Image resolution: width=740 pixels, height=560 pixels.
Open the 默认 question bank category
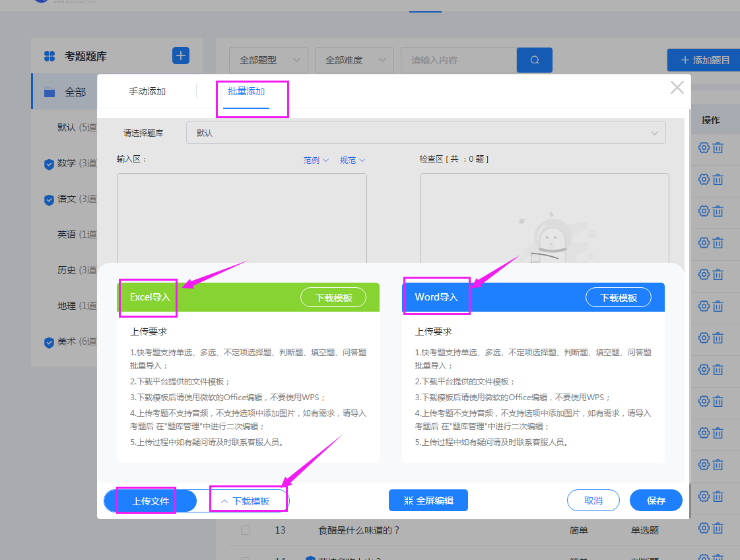pyautogui.click(x=77, y=127)
